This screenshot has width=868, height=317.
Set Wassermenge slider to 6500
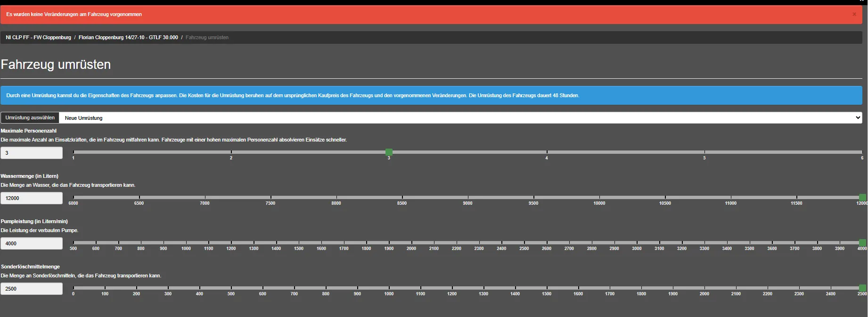139,197
